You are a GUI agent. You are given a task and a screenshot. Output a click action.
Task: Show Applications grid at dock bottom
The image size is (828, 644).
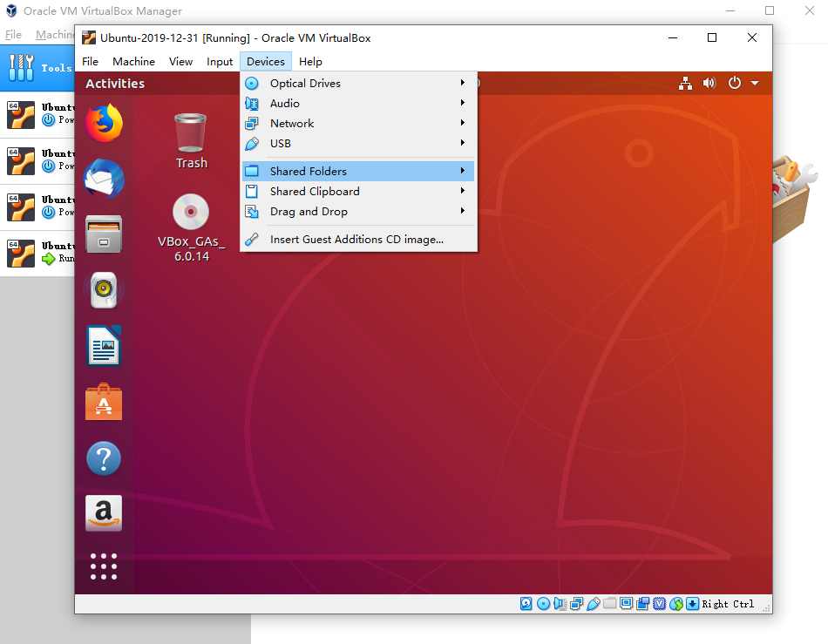(104, 566)
